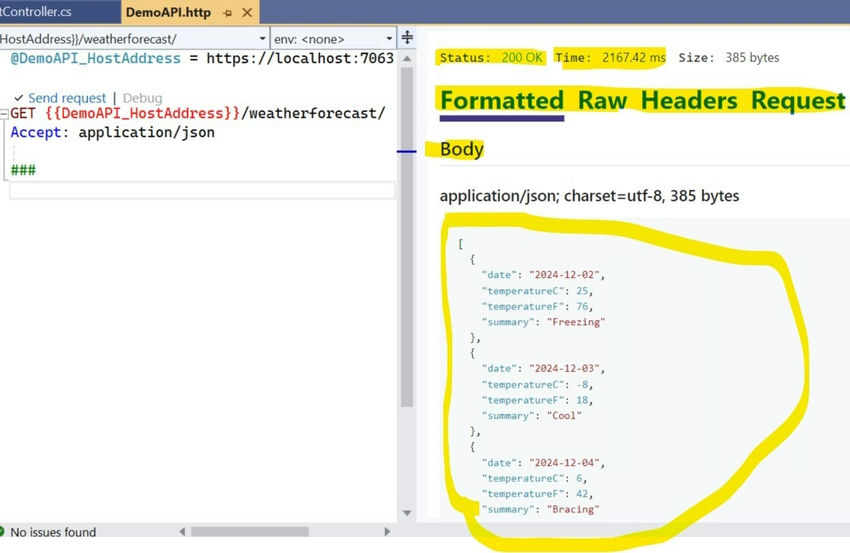Image resolution: width=850 pixels, height=553 pixels.
Task: Click the vertical scrollbar thumb in editor
Action: [407, 236]
